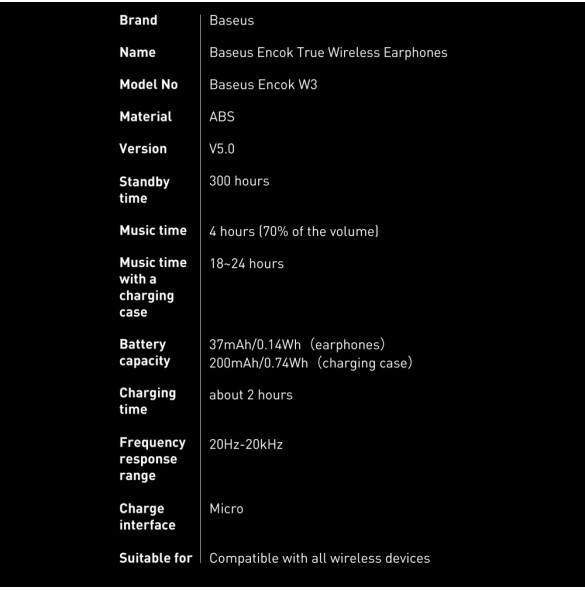585x590 pixels.
Task: Click the Brand label
Action: coord(138,20)
